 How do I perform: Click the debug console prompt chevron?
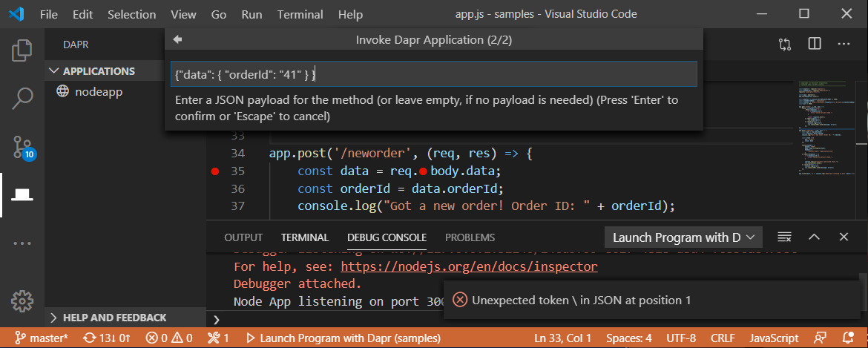pos(217,320)
